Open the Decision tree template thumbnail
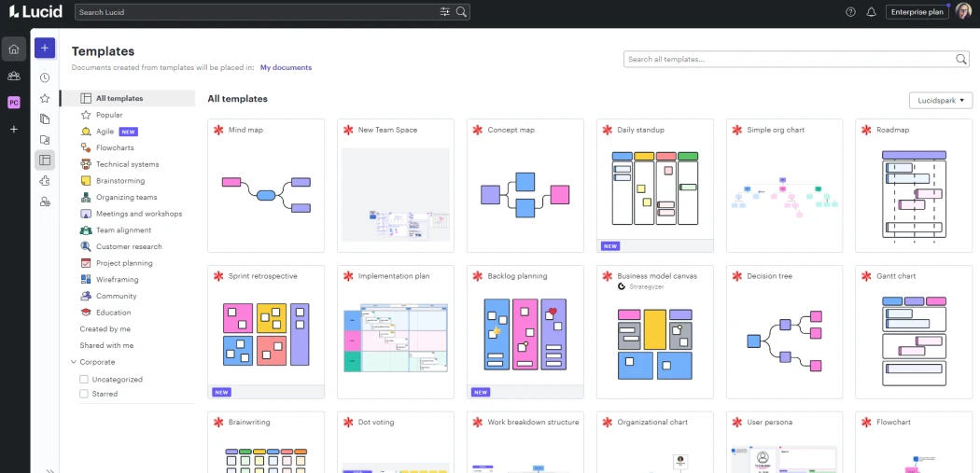Image resolution: width=980 pixels, height=473 pixels. coord(784,341)
